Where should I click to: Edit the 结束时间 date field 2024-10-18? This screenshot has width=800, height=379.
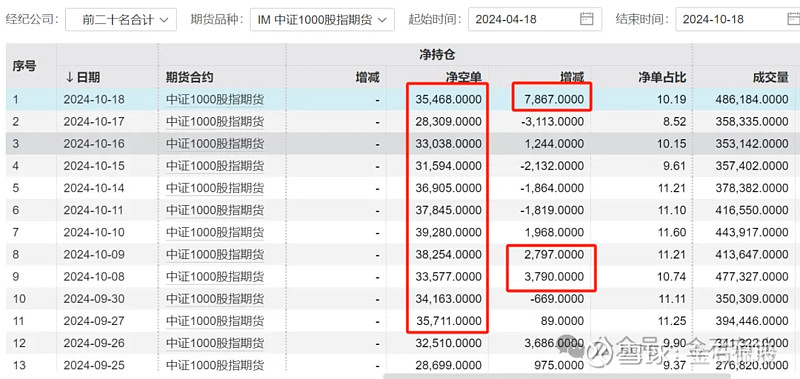tap(738, 19)
